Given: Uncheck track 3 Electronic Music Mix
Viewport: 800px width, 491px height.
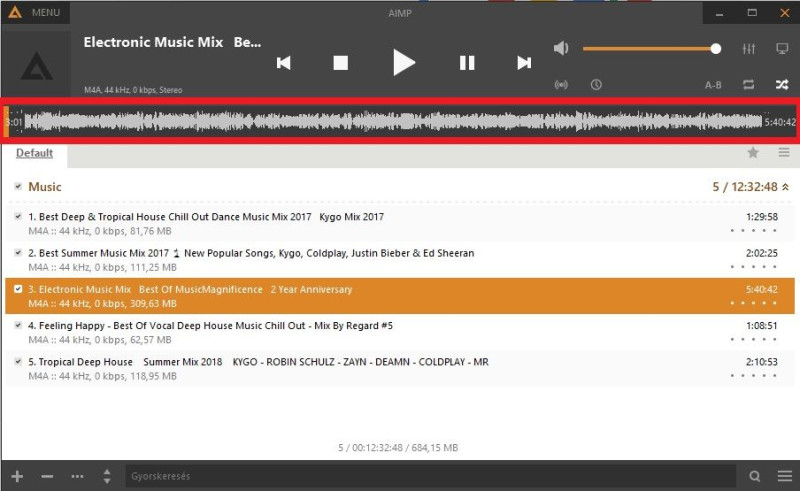Looking at the screenshot, I should pyautogui.click(x=18, y=289).
